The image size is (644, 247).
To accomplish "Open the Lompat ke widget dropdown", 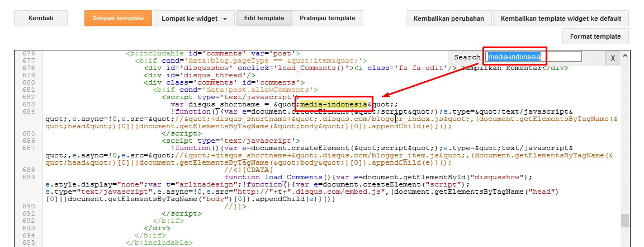I will 195,18.
